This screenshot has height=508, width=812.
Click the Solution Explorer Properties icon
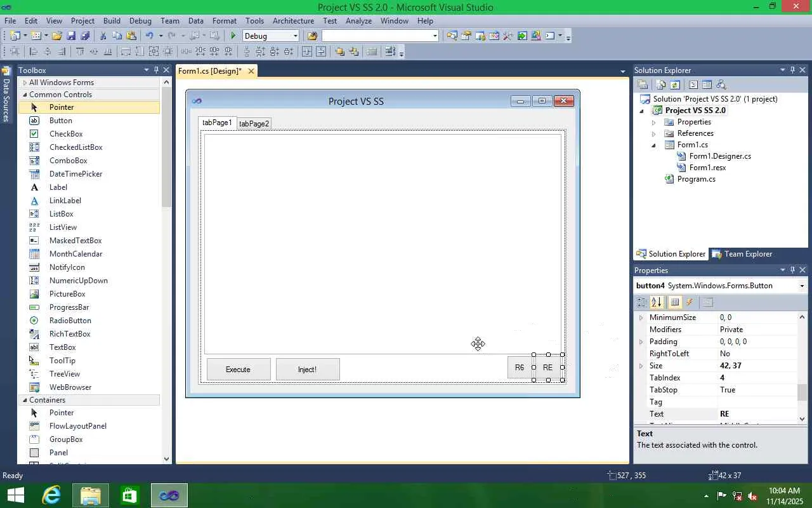[x=643, y=84]
